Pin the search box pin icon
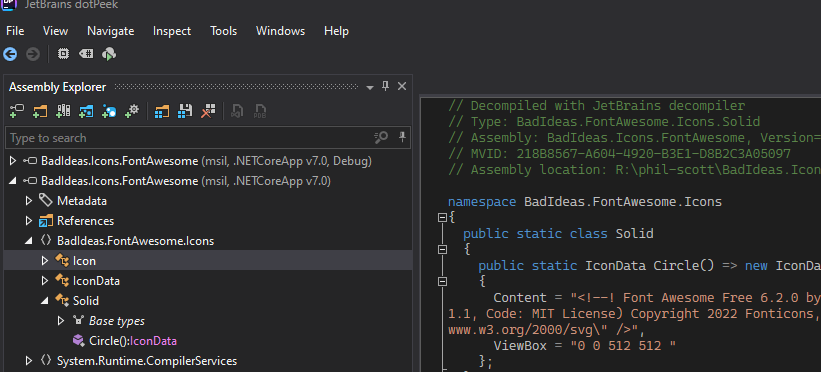The height and width of the screenshot is (372, 821). pyautogui.click(x=402, y=137)
